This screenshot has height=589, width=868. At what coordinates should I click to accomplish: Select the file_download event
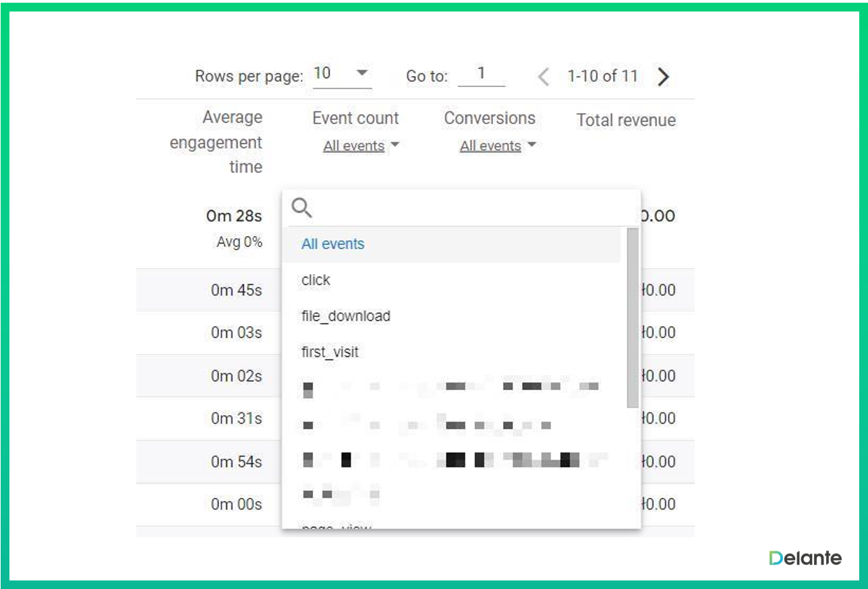point(346,316)
